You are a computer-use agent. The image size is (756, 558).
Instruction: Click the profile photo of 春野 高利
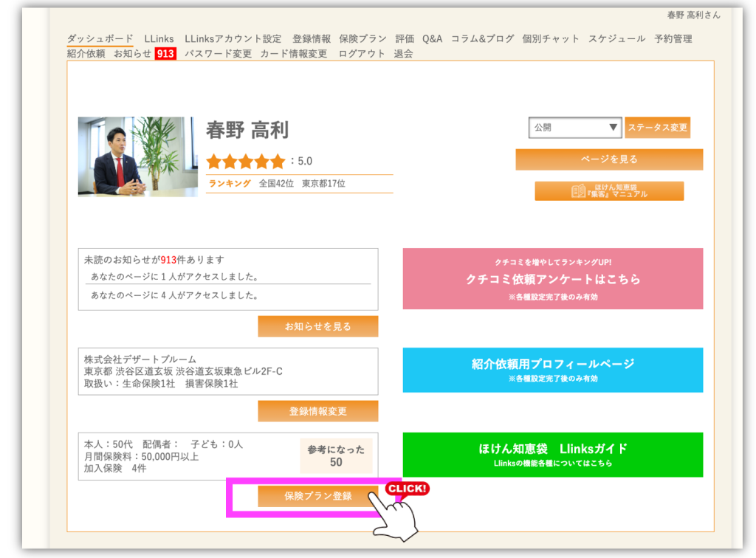[x=138, y=156]
